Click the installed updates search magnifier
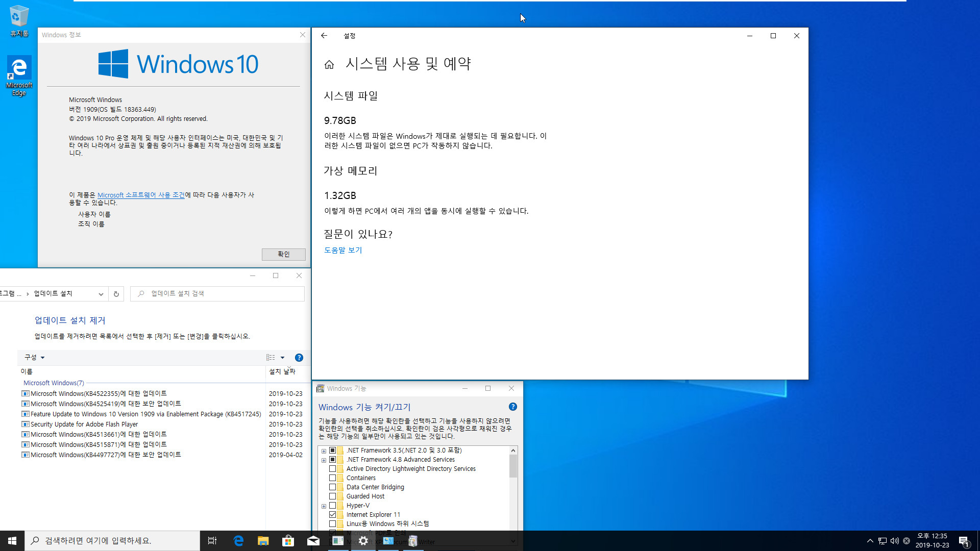This screenshot has width=980, height=551. (x=141, y=294)
